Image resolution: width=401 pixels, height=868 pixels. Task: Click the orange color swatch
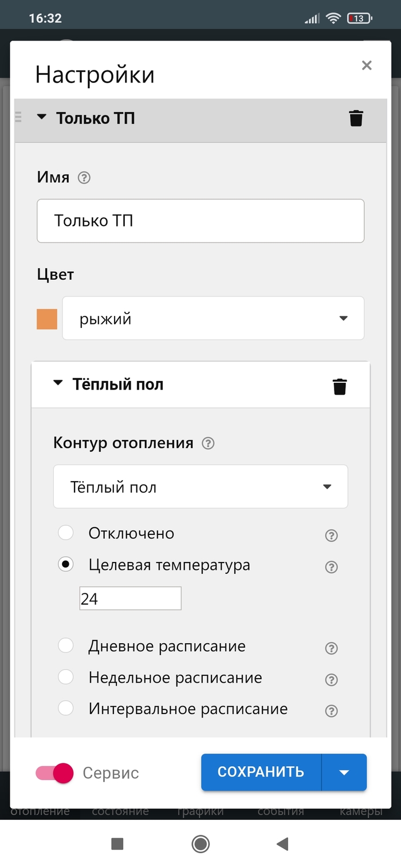click(x=47, y=319)
